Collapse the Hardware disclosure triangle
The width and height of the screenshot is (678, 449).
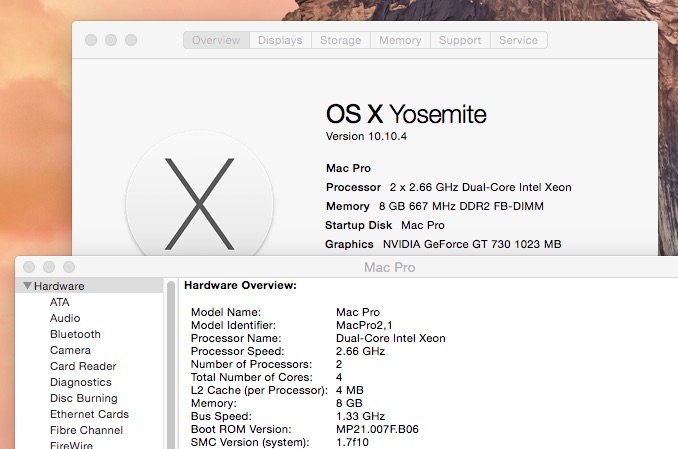[x=28, y=286]
